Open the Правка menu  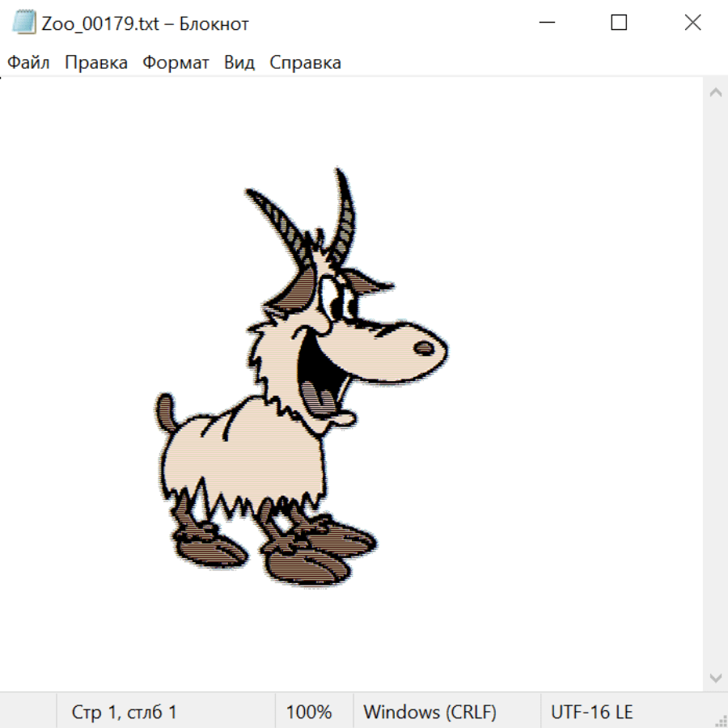coord(95,63)
